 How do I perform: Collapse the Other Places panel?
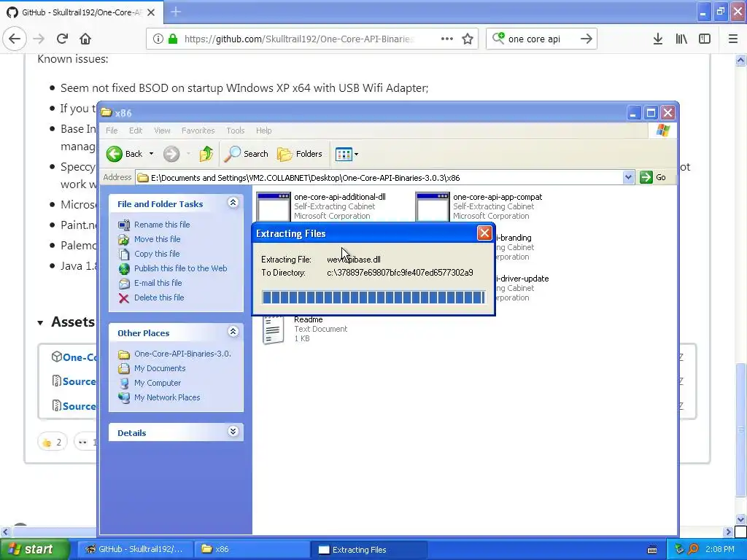(x=233, y=332)
